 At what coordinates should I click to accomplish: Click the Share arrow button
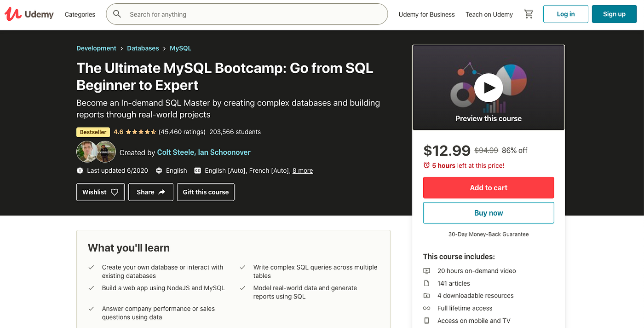pos(150,192)
